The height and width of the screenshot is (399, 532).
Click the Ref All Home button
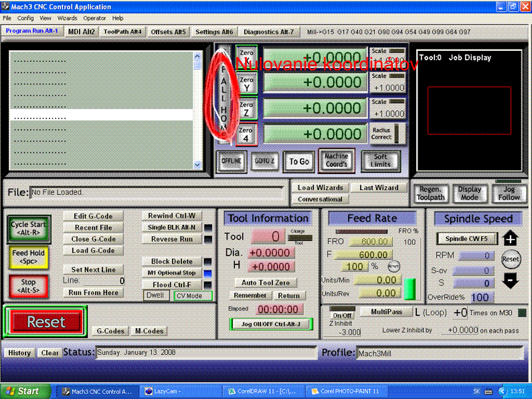224,95
